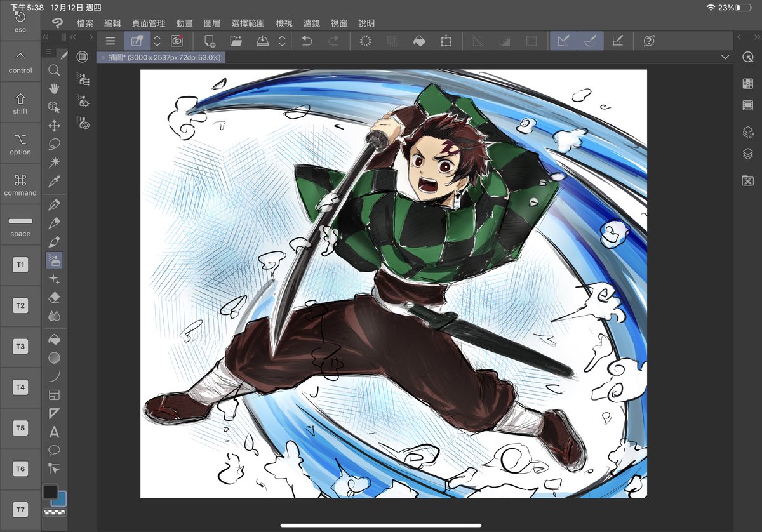Select the Balloon speech bubble tool

click(55, 451)
